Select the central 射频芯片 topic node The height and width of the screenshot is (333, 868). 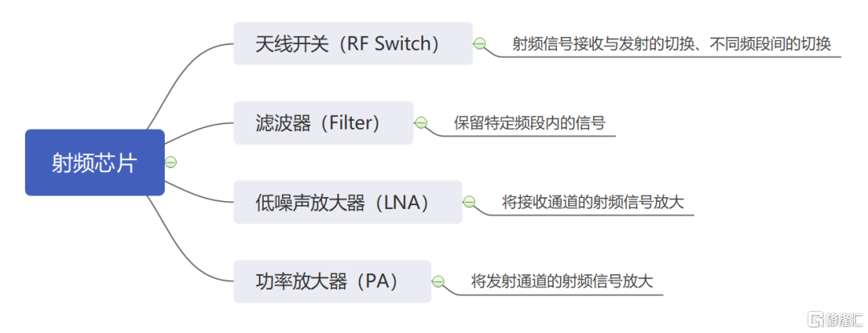(95, 162)
